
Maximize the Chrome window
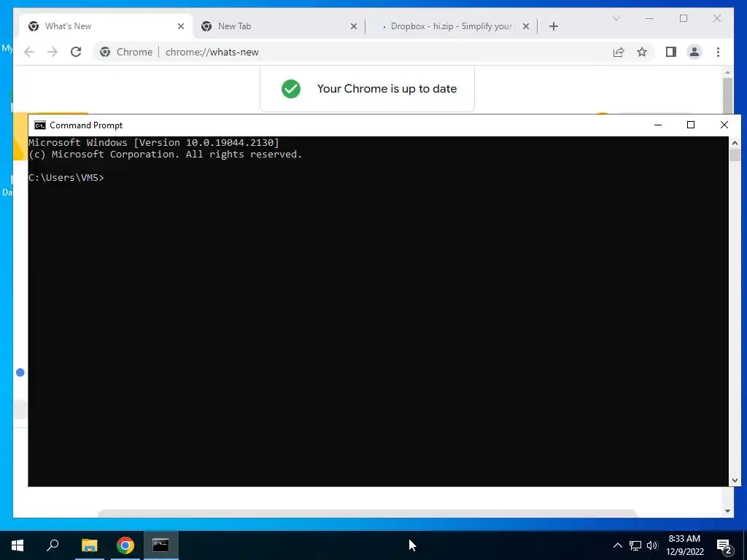coord(684,18)
